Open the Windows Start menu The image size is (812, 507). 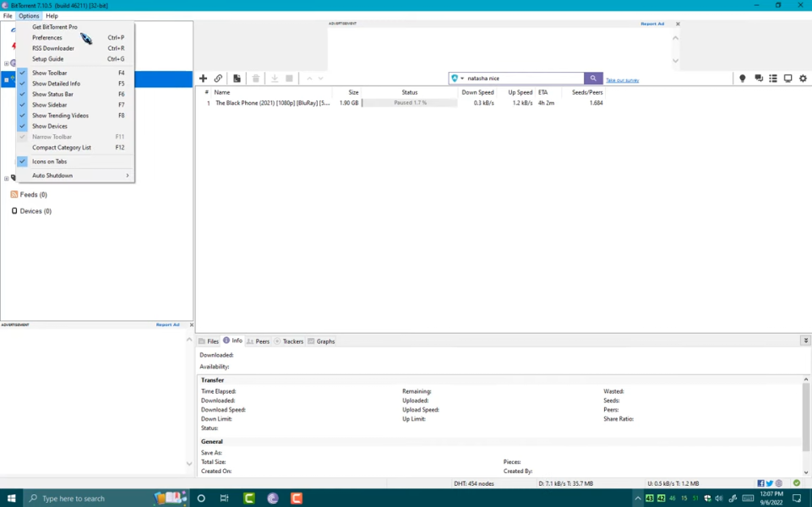[x=11, y=499]
